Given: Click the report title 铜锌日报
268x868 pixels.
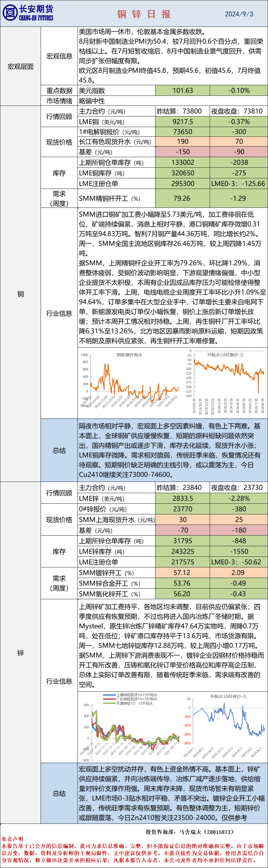Looking at the screenshot, I should coord(144,14).
